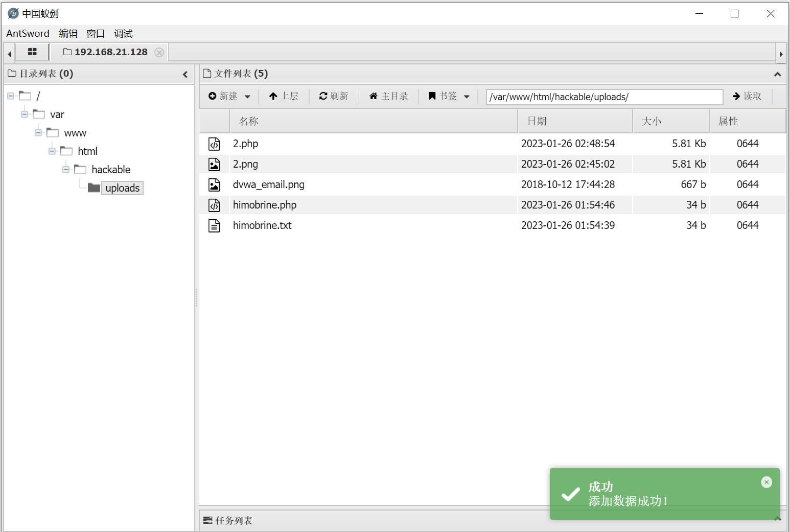Sort by the 名称 column header
Viewport: 790px width, 532px height.
point(374,121)
